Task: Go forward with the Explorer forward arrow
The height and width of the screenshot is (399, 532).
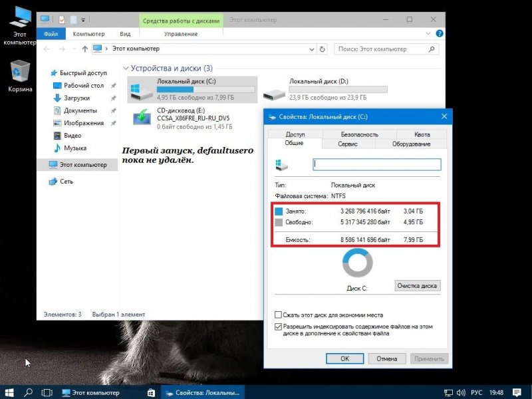Action: tap(62, 49)
